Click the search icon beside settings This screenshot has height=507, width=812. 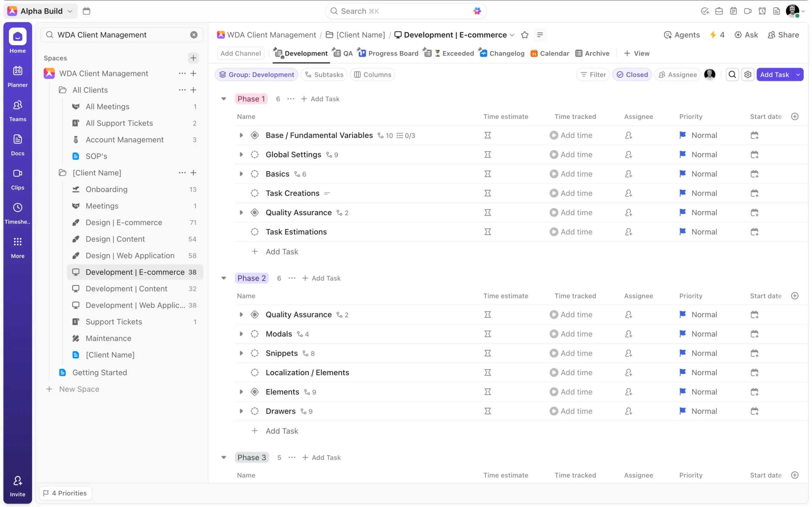(x=732, y=74)
